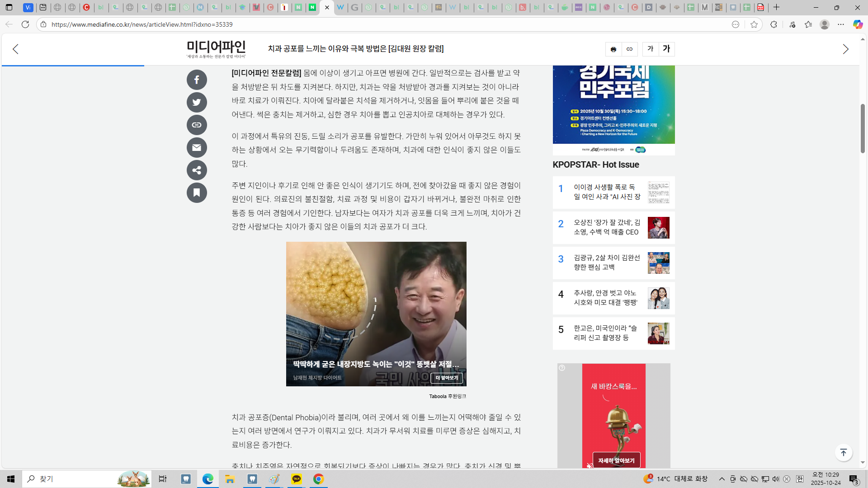Viewport: 868px width, 488px height.
Task: Print the article using printer icon
Action: click(x=613, y=49)
